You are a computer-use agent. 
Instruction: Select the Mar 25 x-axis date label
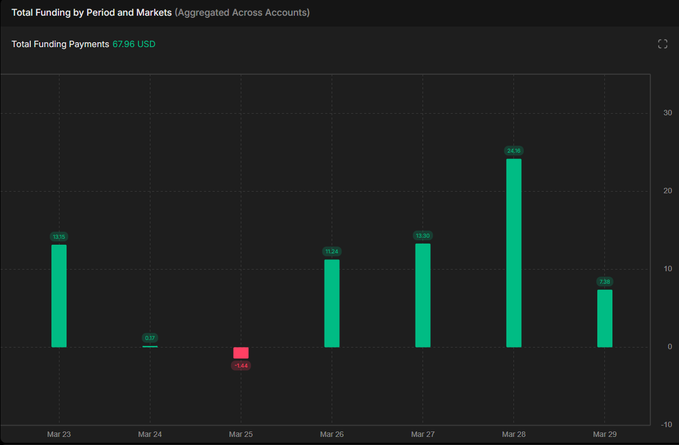tap(241, 435)
